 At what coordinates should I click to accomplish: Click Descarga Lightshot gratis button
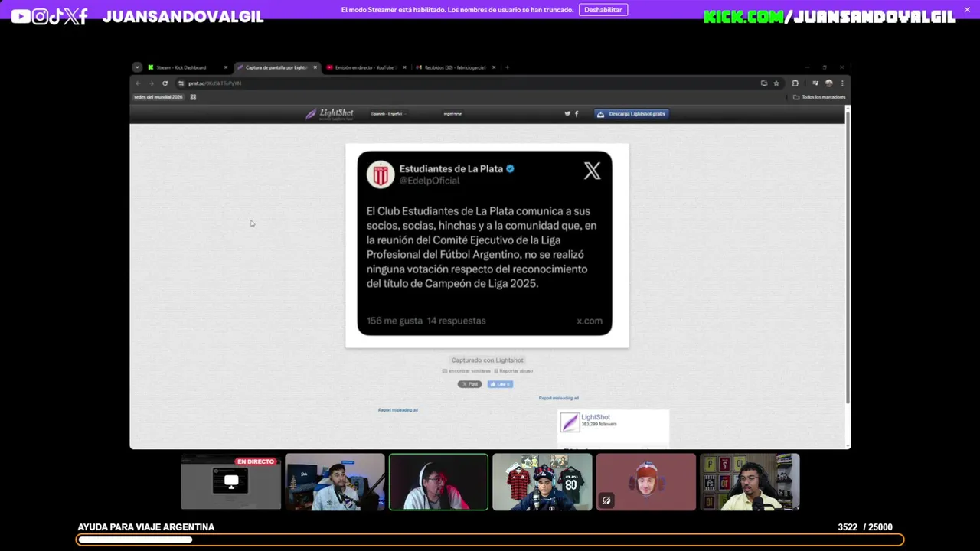point(632,114)
